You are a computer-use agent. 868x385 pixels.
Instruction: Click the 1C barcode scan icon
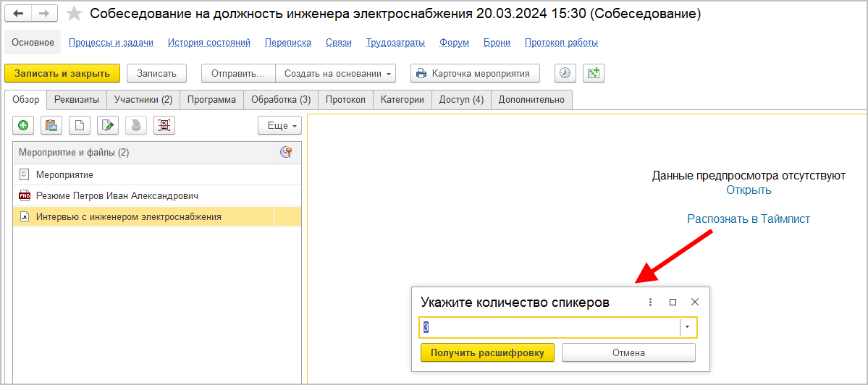point(164,126)
